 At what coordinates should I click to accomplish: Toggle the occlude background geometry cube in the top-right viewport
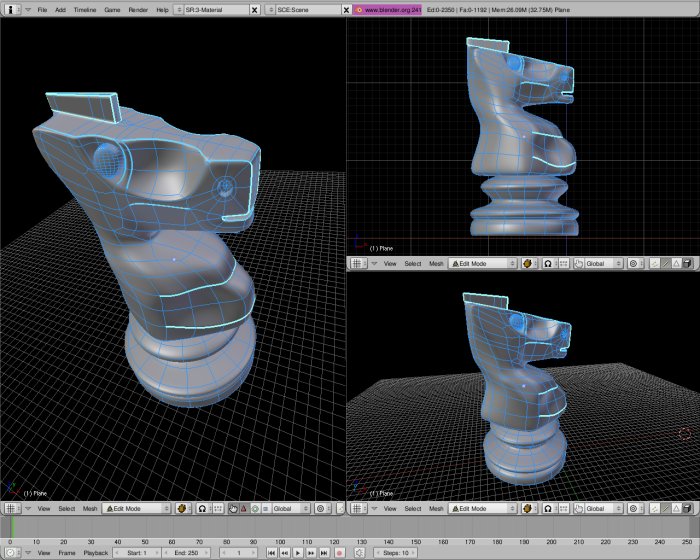point(688,263)
